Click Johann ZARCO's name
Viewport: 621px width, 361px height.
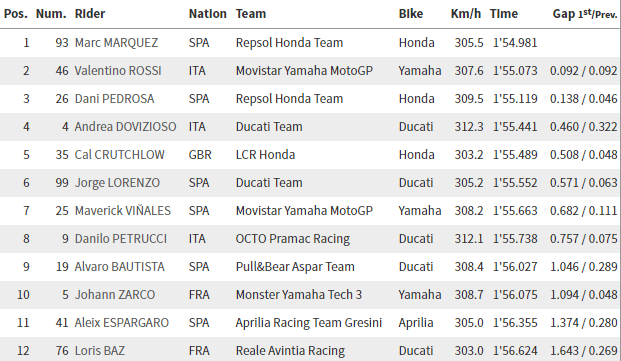pyautogui.click(x=115, y=295)
